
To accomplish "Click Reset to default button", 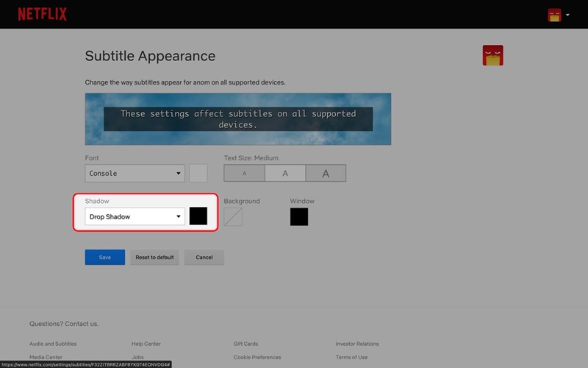I will [x=154, y=258].
